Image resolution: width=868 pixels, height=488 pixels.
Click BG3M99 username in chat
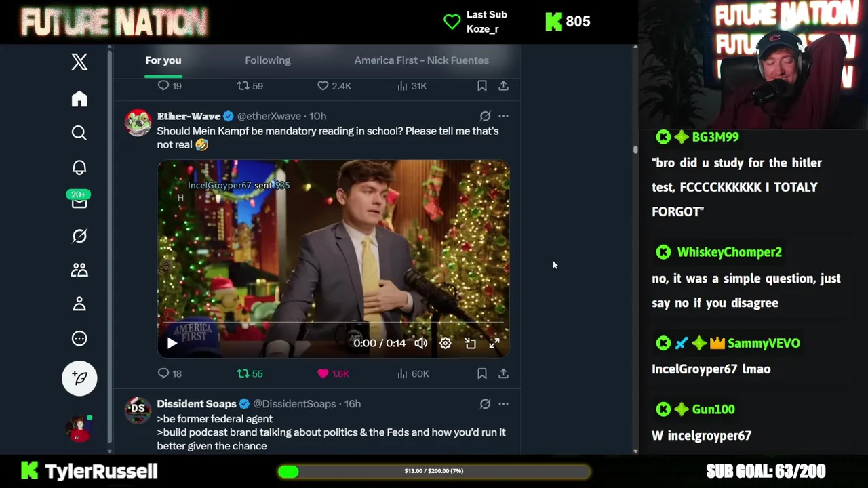click(715, 137)
